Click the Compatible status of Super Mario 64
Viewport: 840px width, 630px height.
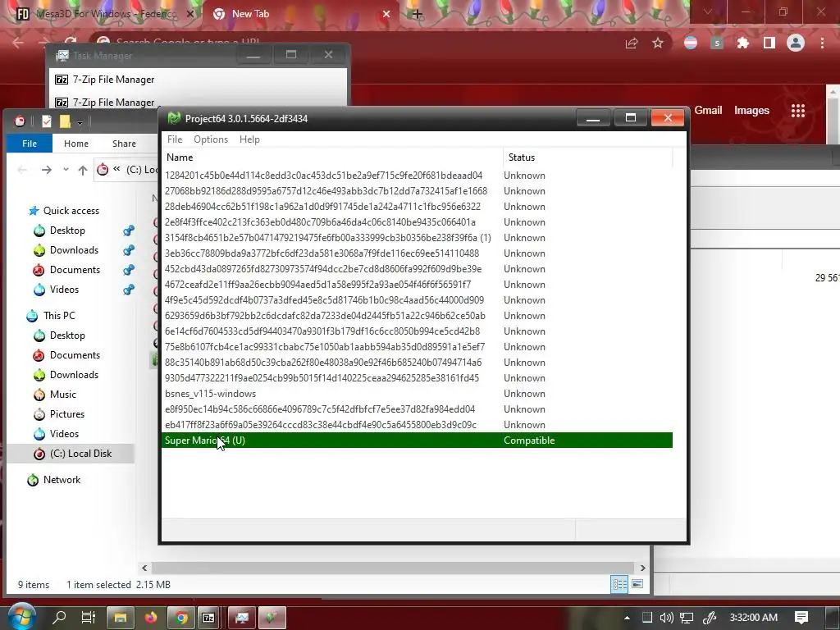pos(529,441)
